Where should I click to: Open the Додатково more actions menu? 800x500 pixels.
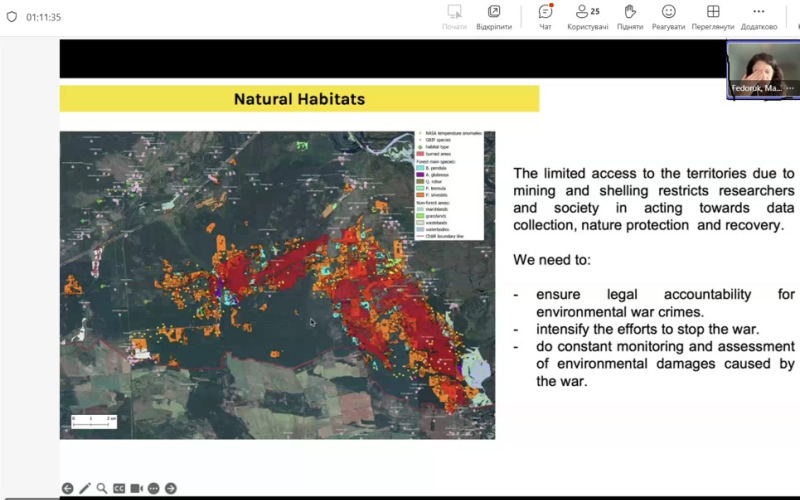click(758, 17)
